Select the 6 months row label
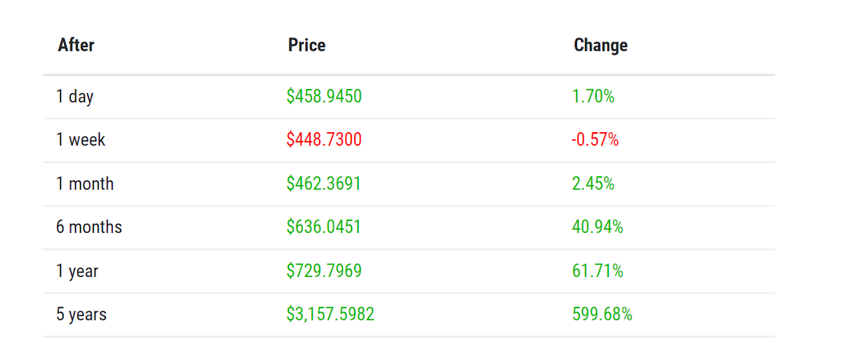This screenshot has height=354, width=868. [89, 227]
